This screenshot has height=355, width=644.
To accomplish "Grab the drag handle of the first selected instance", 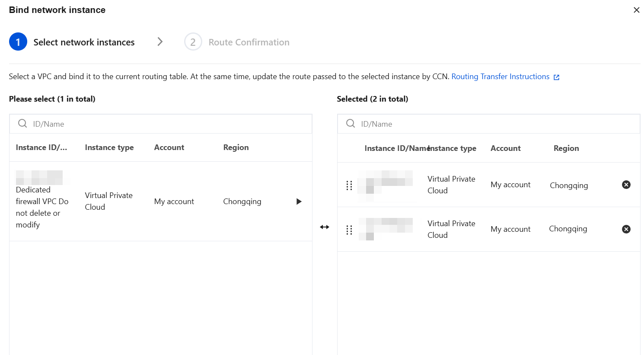I will tap(349, 185).
